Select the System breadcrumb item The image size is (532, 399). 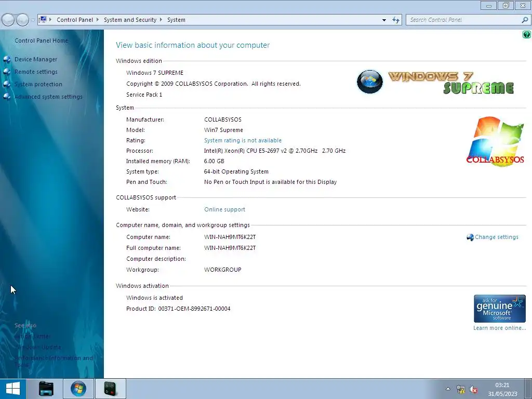[176, 20]
